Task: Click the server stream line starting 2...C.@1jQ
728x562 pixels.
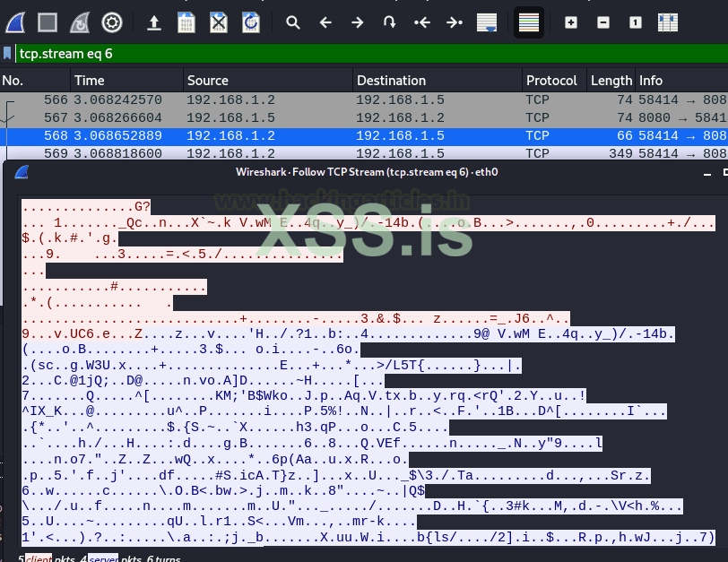Action: pos(203,381)
